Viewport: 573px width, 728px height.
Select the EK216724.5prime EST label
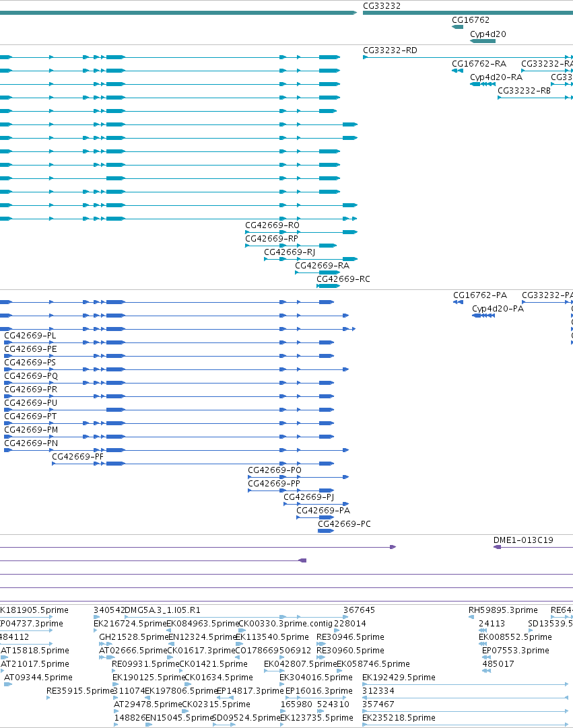tap(130, 624)
